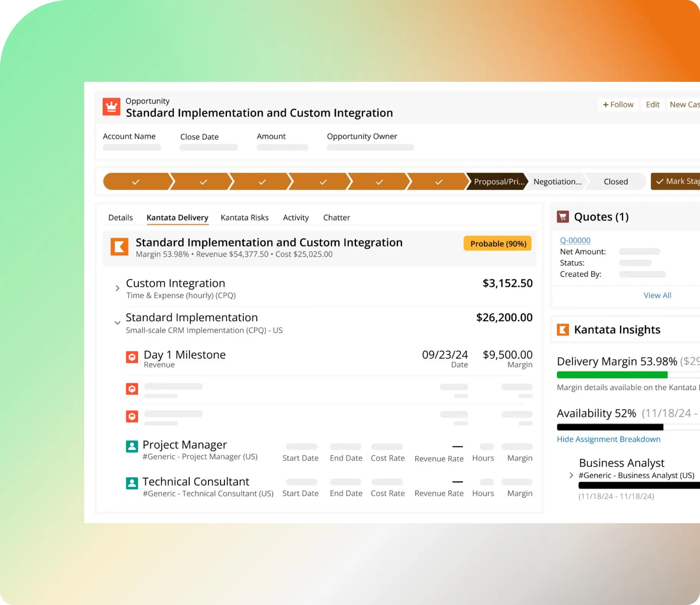The image size is (700, 605).
Task: Expand the Business Analyst breakdown
Action: [571, 475]
